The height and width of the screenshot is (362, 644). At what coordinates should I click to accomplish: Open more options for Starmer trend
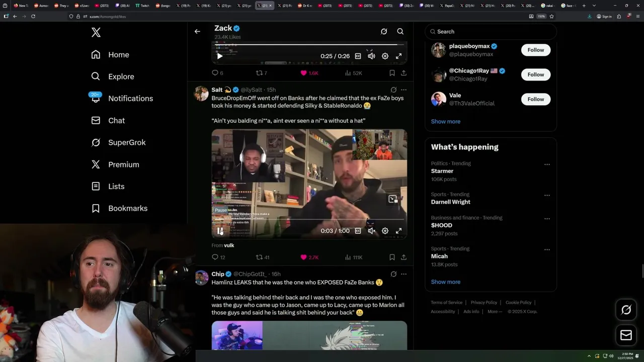tap(547, 164)
